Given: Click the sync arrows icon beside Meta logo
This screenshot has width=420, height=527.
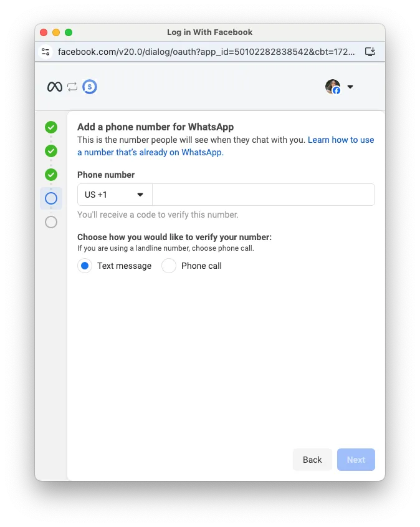Looking at the screenshot, I should (72, 87).
